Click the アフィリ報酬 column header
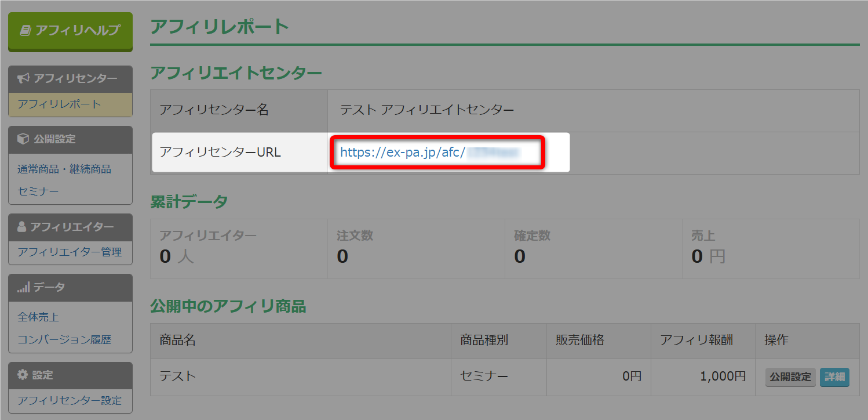The width and height of the screenshot is (868, 420). [696, 341]
